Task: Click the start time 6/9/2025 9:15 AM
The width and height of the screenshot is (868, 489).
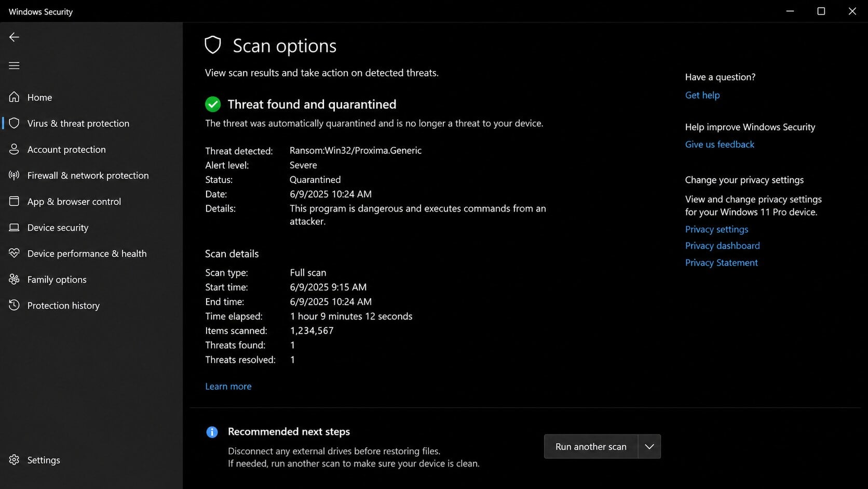Action: point(328,287)
